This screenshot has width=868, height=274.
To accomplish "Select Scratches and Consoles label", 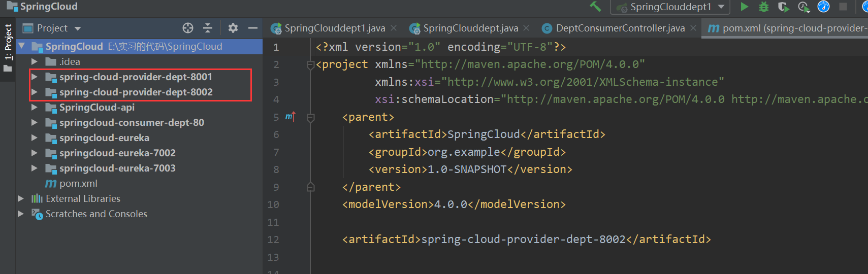I will tap(97, 214).
